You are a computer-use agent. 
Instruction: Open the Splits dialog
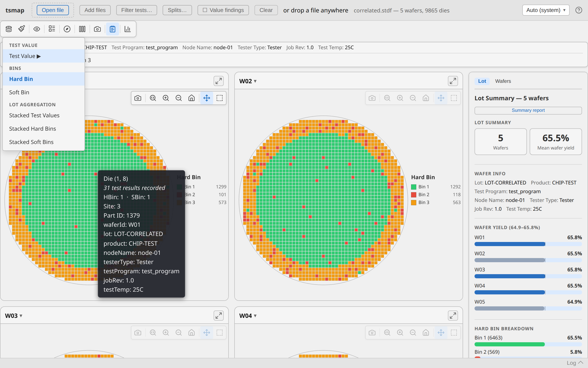coord(177,10)
